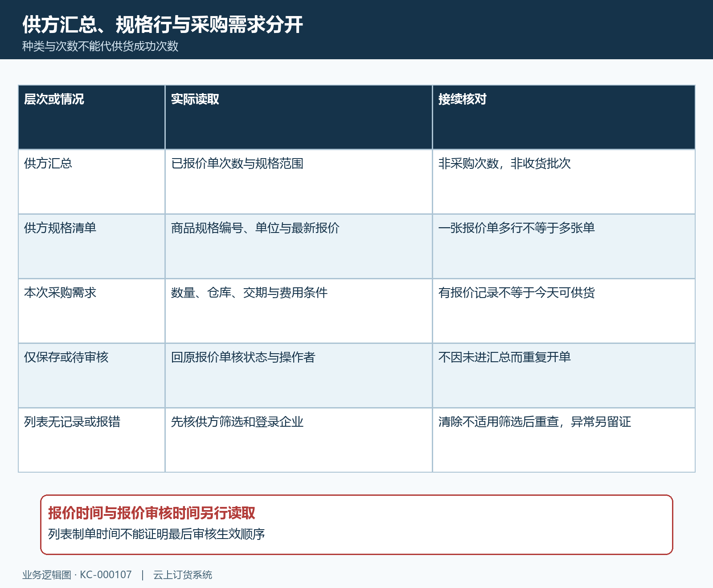Select the 本次采购需求 cell
Viewport: 713px width, 588px height.
(91, 311)
